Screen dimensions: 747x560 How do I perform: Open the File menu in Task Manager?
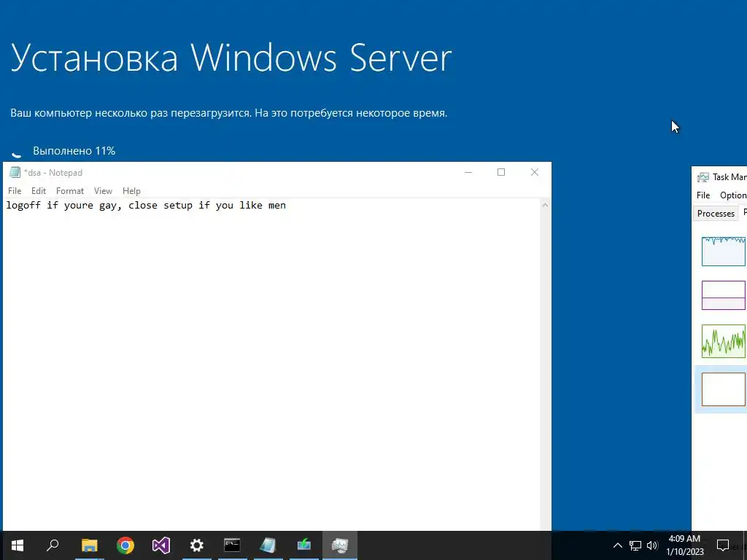coord(703,195)
